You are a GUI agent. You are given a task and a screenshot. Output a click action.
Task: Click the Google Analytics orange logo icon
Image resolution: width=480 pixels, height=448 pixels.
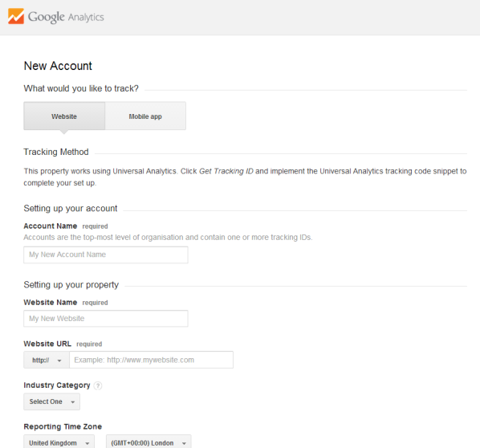(16, 16)
